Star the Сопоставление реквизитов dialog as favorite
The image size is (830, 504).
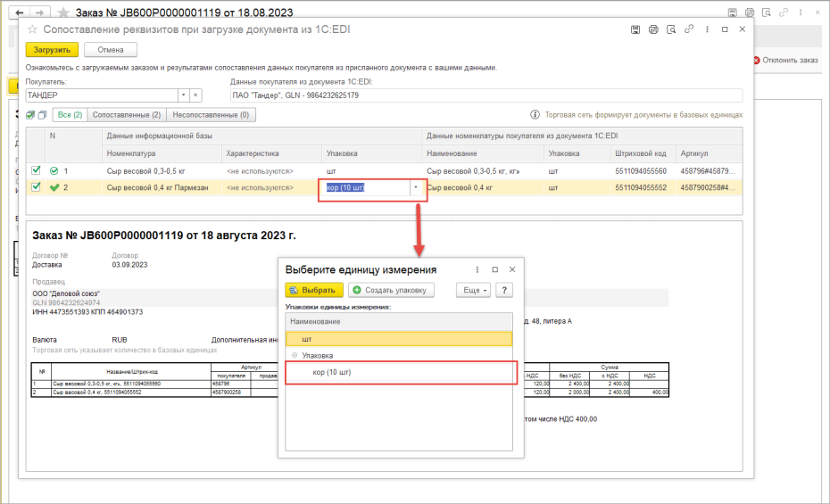(32, 29)
